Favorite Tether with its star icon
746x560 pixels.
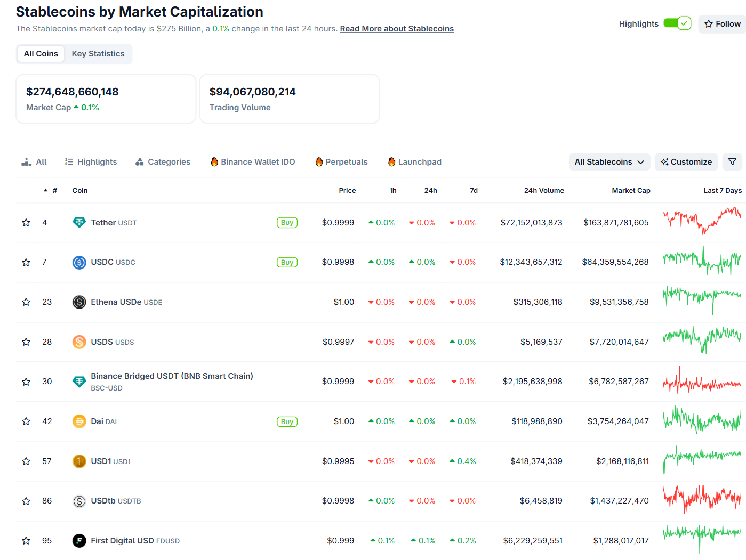pyautogui.click(x=26, y=223)
